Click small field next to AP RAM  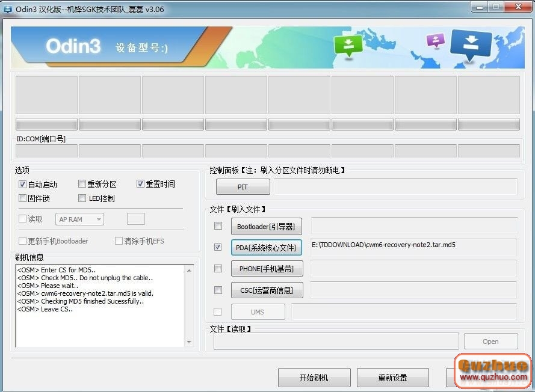(x=136, y=219)
